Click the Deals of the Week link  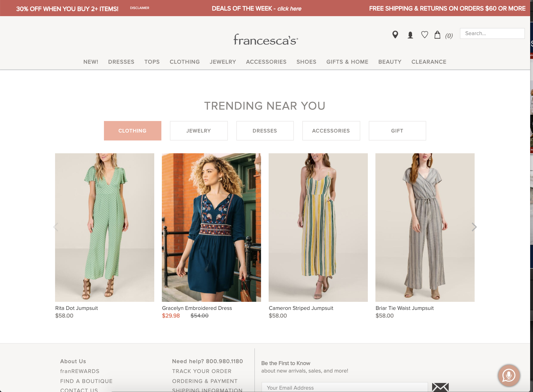click(x=256, y=9)
